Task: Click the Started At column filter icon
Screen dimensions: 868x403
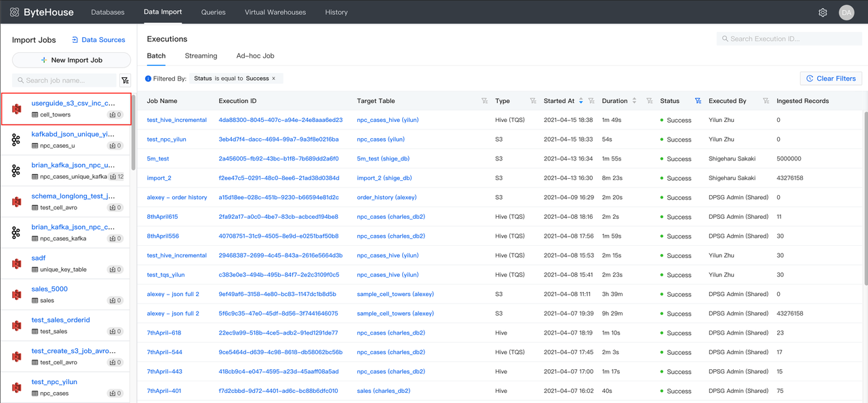Action: 591,101
